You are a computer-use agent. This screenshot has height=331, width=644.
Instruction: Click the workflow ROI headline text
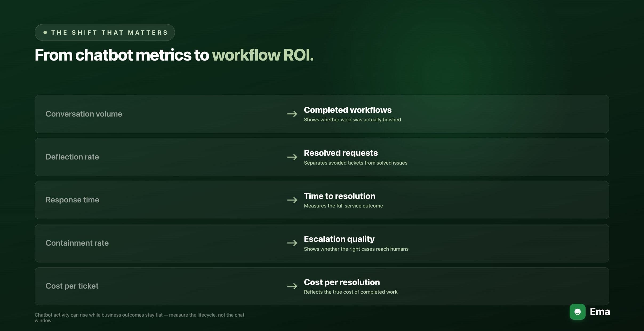click(263, 55)
